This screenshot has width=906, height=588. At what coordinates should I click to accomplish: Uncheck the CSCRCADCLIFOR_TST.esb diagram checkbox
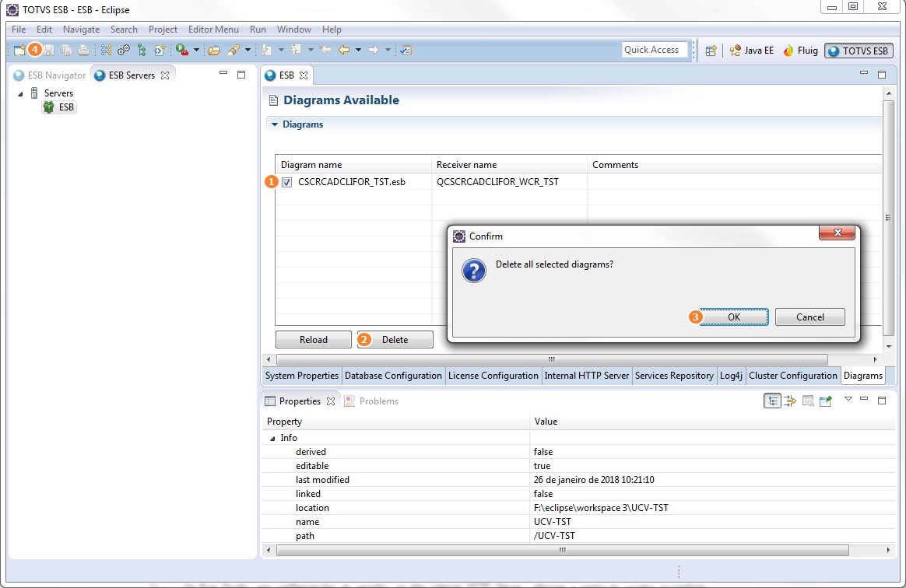[x=286, y=182]
